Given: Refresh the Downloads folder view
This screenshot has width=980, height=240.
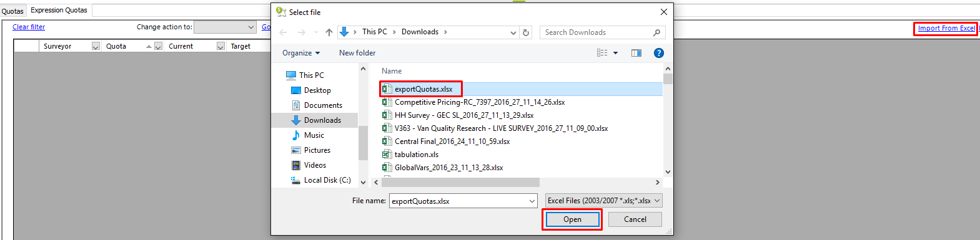Looking at the screenshot, I should (526, 32).
